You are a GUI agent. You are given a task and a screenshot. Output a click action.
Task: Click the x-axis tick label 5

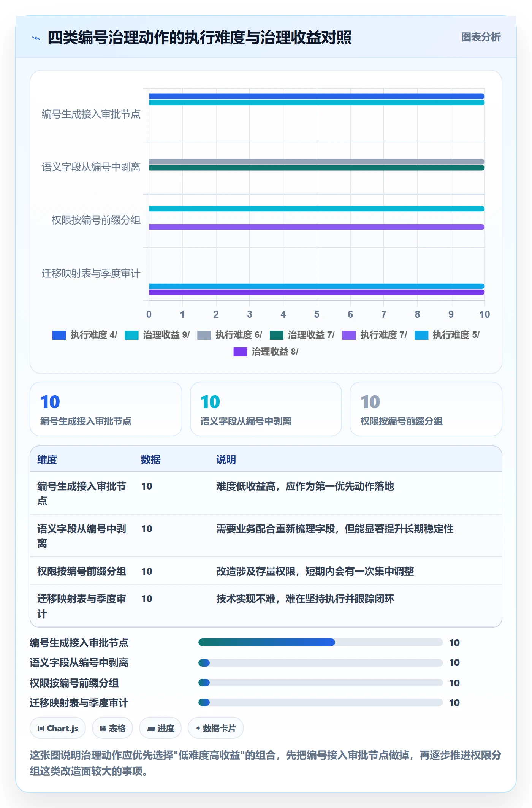tap(317, 314)
